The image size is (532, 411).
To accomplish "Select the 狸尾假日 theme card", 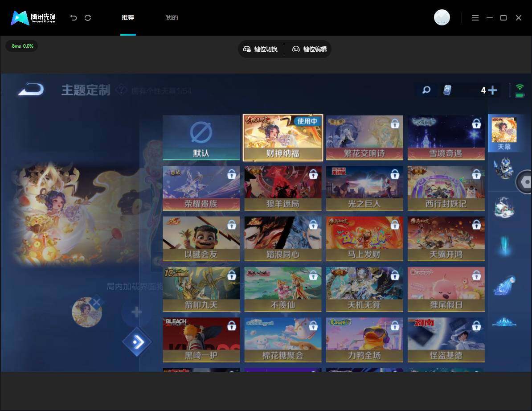I will [x=446, y=289].
